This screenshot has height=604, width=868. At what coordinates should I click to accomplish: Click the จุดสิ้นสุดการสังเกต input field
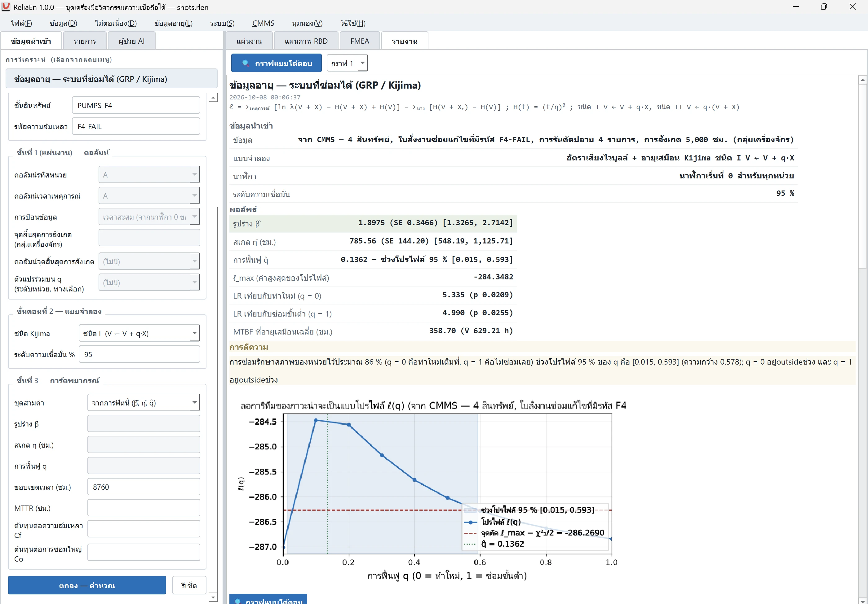(x=149, y=238)
